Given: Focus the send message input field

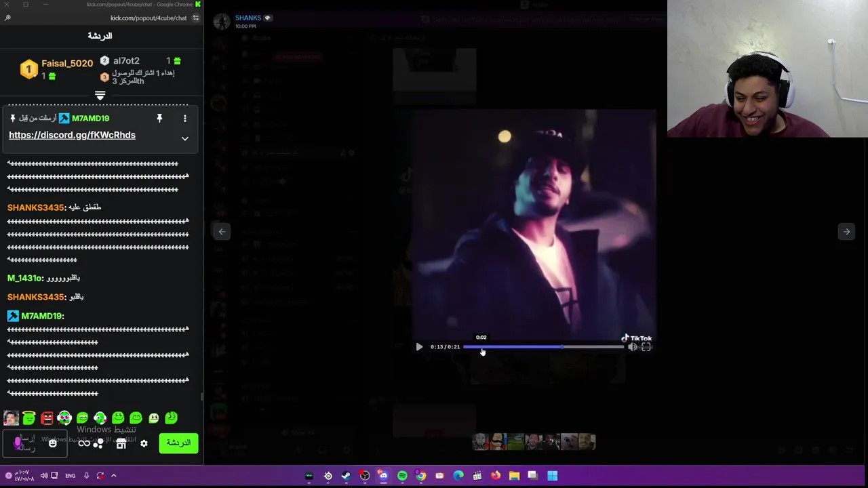Looking at the screenshot, I should click(34, 444).
